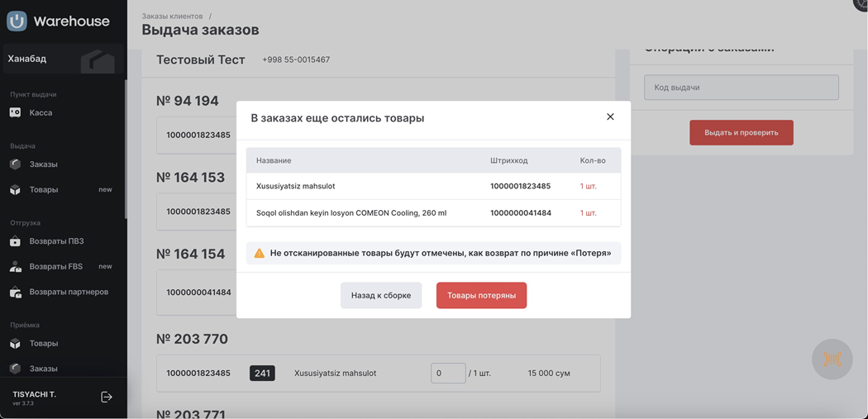Screen dimensions: 868x419
Task: Open Товары under Выдача section
Action: point(43,190)
